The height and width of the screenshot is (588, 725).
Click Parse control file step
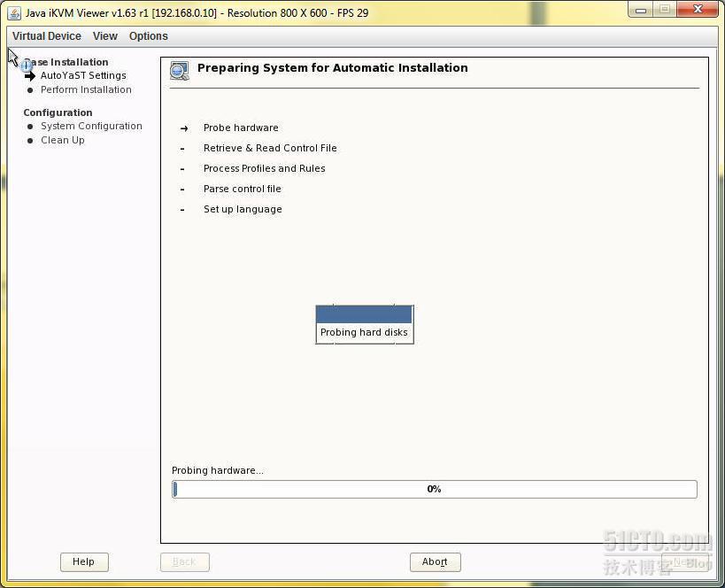tap(243, 189)
